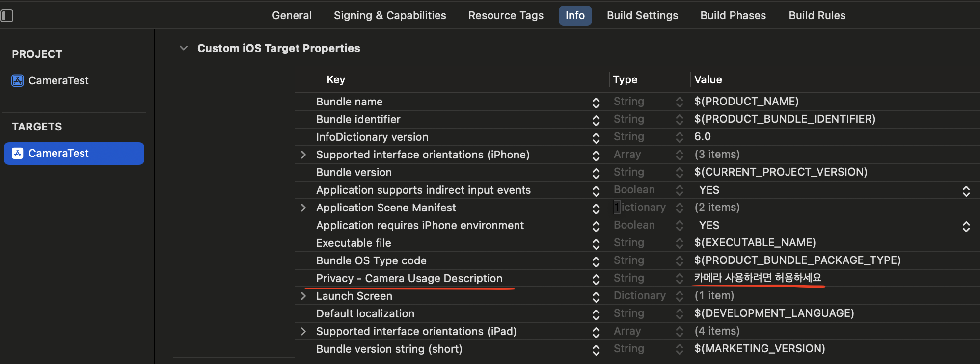Click the key stepper arrows for the Executable file row
The height and width of the screenshot is (364, 980).
(x=596, y=243)
